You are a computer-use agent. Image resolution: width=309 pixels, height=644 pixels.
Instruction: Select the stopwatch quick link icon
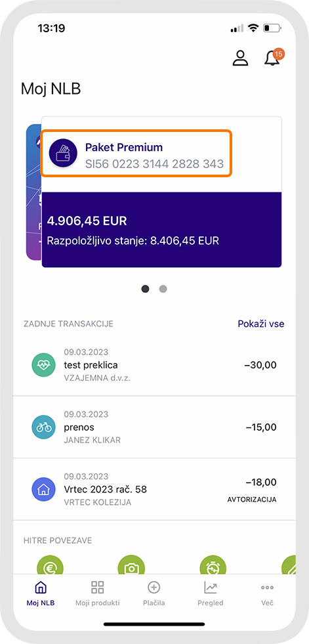pyautogui.click(x=213, y=565)
